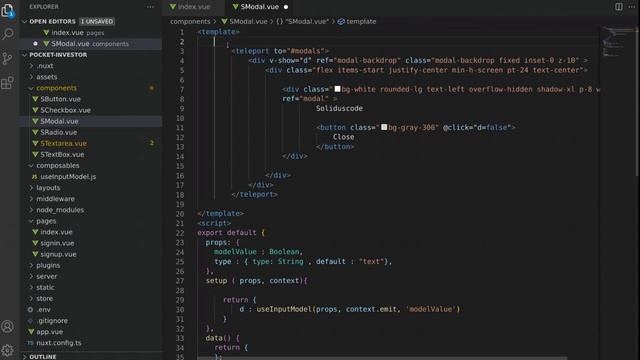This screenshot has width=640, height=360.
Task: Open signup.vue file
Action: 58,254
